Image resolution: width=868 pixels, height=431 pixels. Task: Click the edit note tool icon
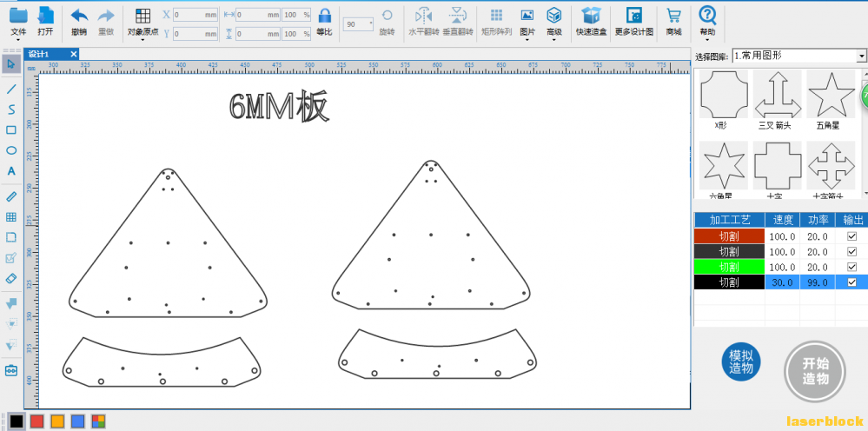[11, 258]
